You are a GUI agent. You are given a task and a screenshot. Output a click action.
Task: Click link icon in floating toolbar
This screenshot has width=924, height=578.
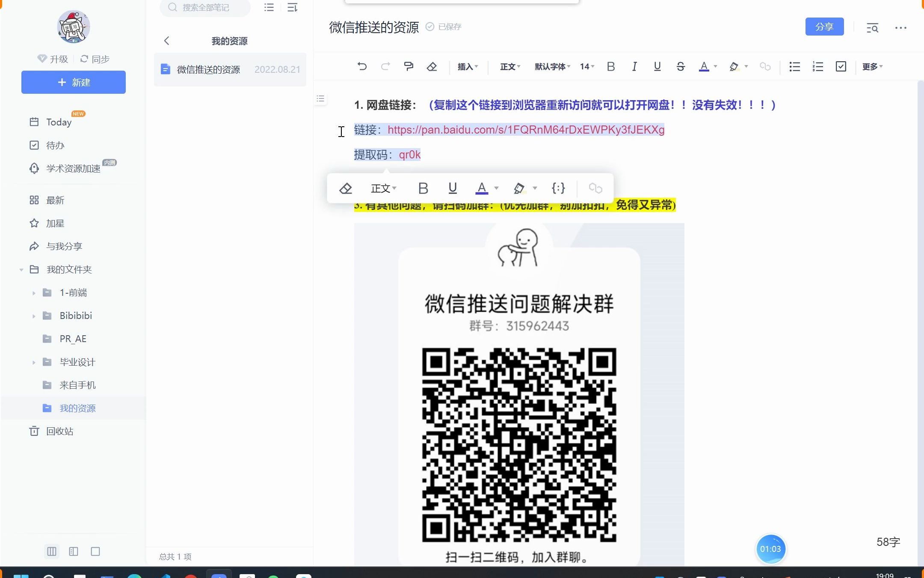click(595, 188)
